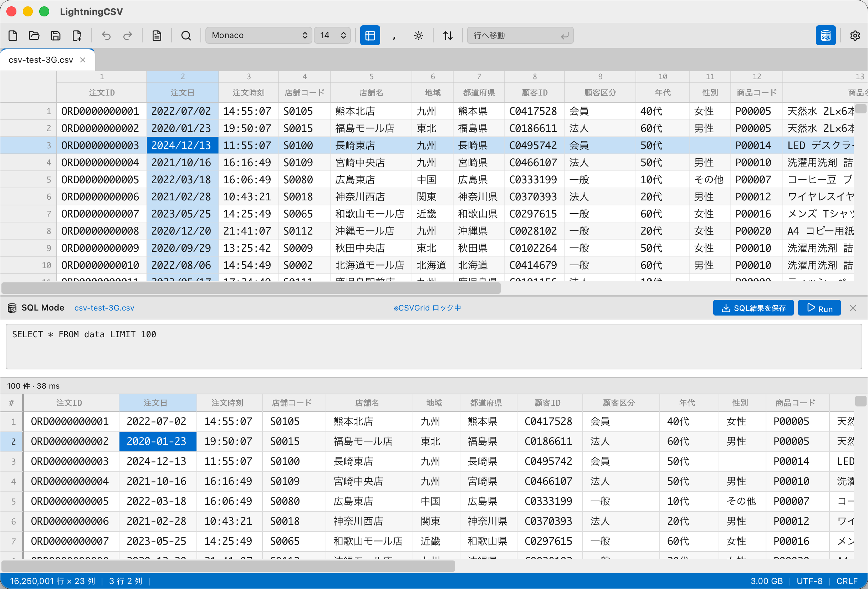Run the SQL query
Screen dimensions: 868x589
(819, 308)
